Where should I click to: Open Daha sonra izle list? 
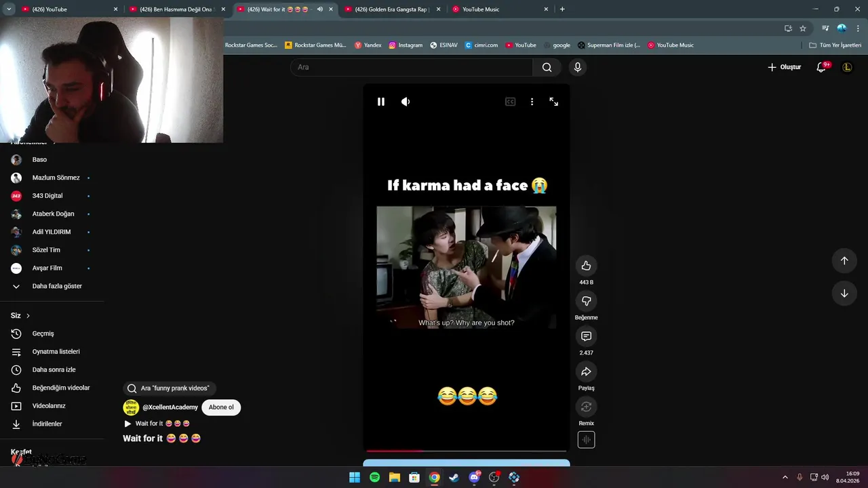coord(54,370)
